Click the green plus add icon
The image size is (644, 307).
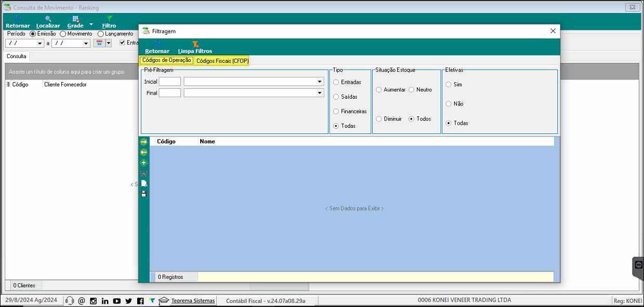pyautogui.click(x=144, y=163)
